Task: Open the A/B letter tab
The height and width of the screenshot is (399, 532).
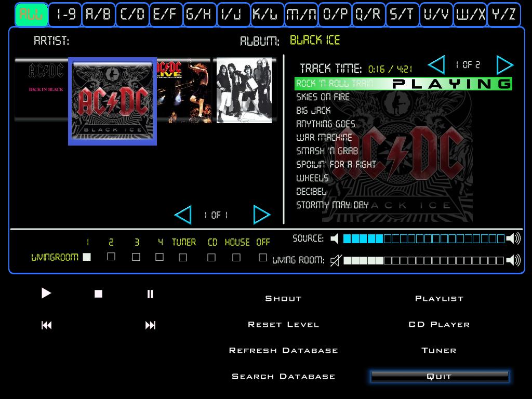Action: click(x=99, y=14)
